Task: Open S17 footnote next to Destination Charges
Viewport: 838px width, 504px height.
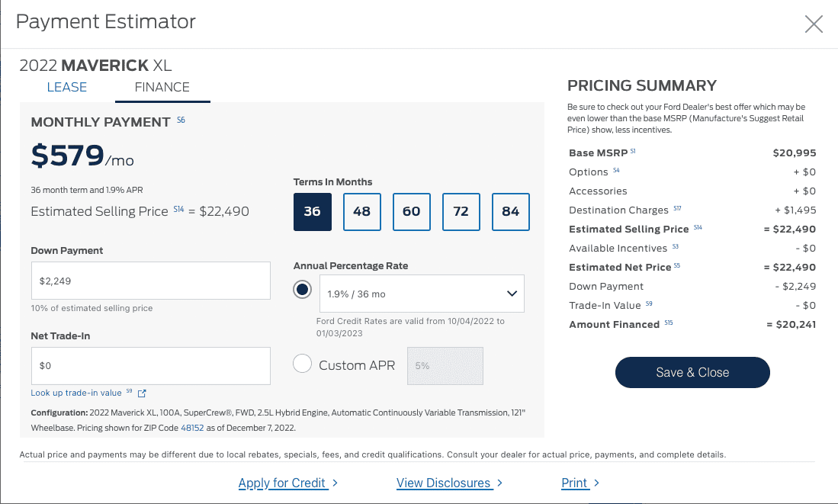Action: tap(677, 208)
